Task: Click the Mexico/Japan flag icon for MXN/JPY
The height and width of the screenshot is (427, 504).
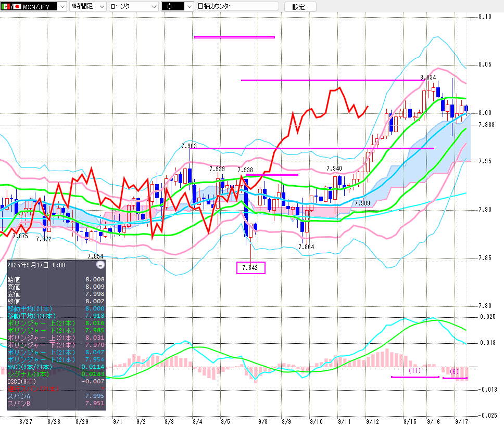Action: [11, 6]
